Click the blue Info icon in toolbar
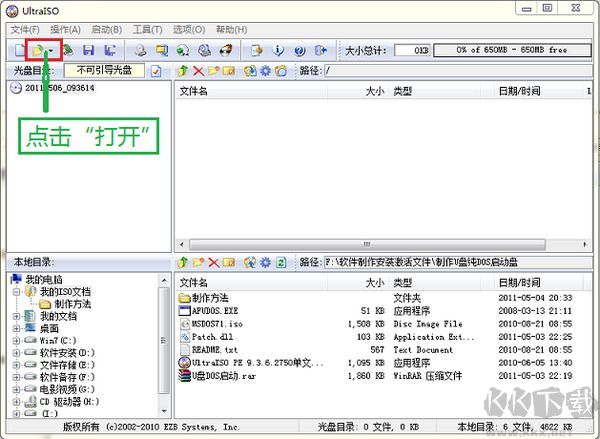 click(278, 50)
